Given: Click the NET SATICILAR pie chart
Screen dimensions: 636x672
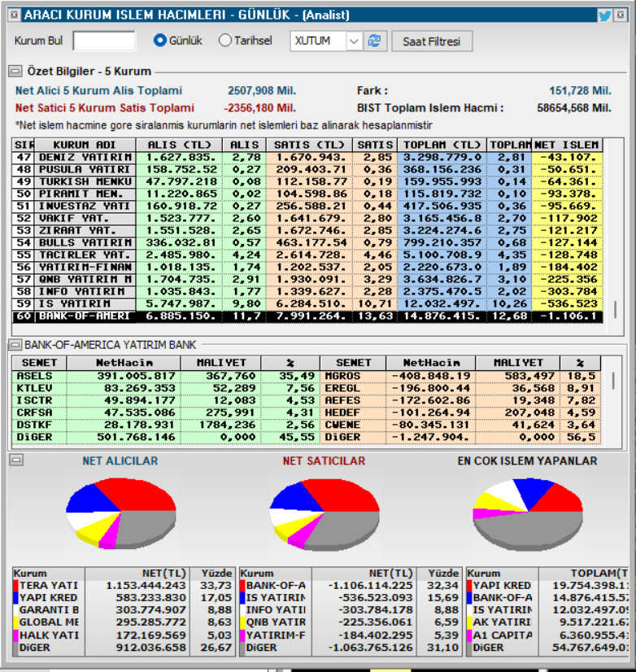Looking at the screenshot, I should click(x=324, y=514).
